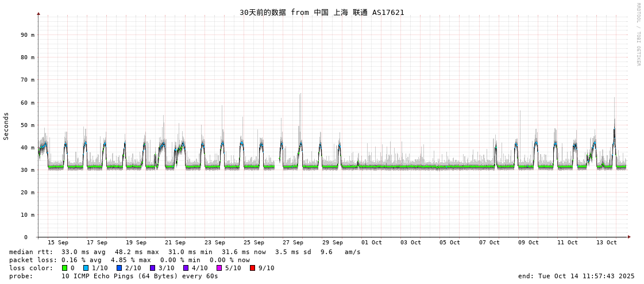Viewport: 644px width, 284px height.
Task: Click the graph title mentioning AS17621
Action: point(322,12)
